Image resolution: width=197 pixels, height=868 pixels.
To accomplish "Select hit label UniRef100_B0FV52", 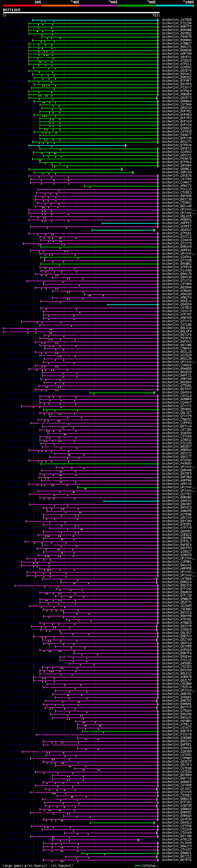I will click(177, 111).
